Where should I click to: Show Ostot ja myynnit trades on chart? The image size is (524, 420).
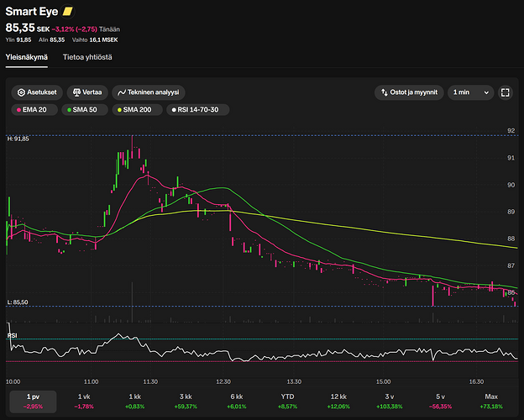[x=409, y=92]
